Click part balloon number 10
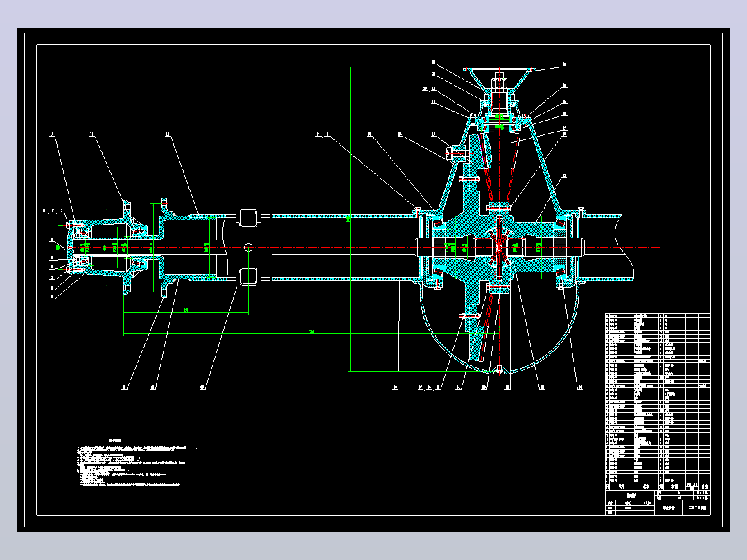Screen dimensions: 747x560 tap(52, 134)
